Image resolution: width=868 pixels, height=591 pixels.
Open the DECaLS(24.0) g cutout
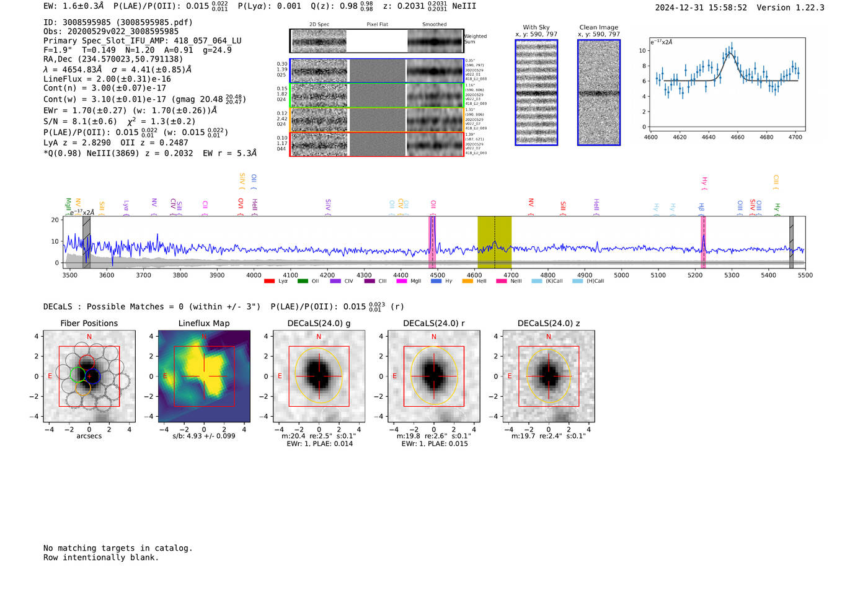click(319, 376)
